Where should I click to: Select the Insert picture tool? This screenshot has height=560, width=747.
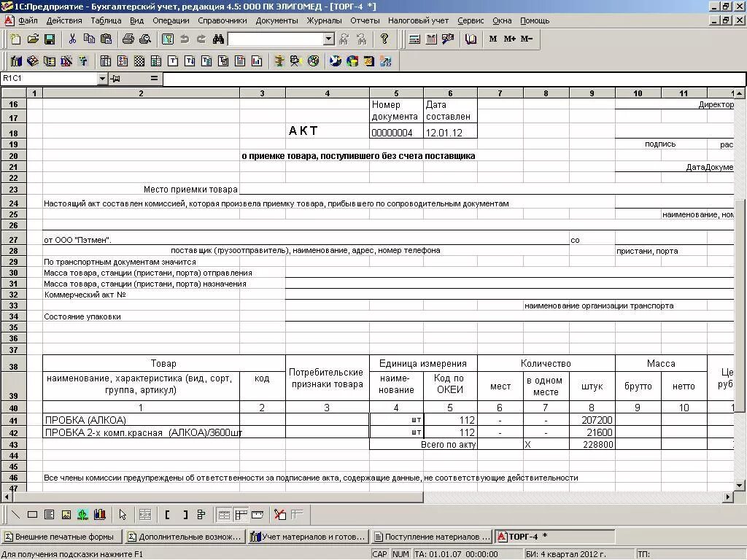click(x=66, y=515)
